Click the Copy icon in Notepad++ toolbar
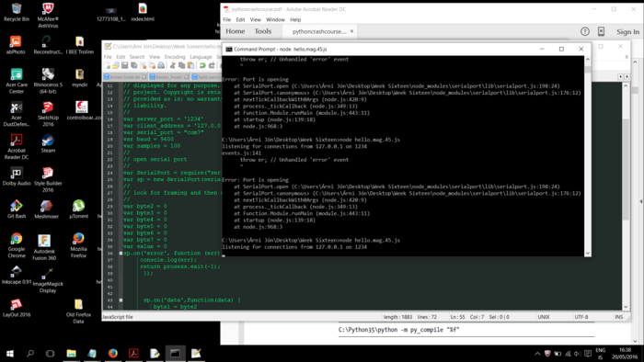This screenshot has width=644, height=362. click(x=181, y=65)
